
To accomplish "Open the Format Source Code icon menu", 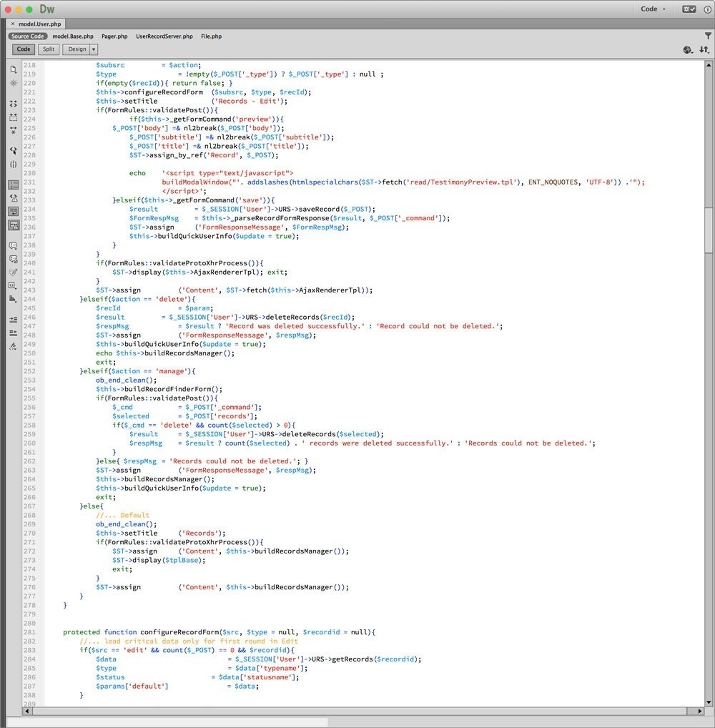I will [13, 346].
